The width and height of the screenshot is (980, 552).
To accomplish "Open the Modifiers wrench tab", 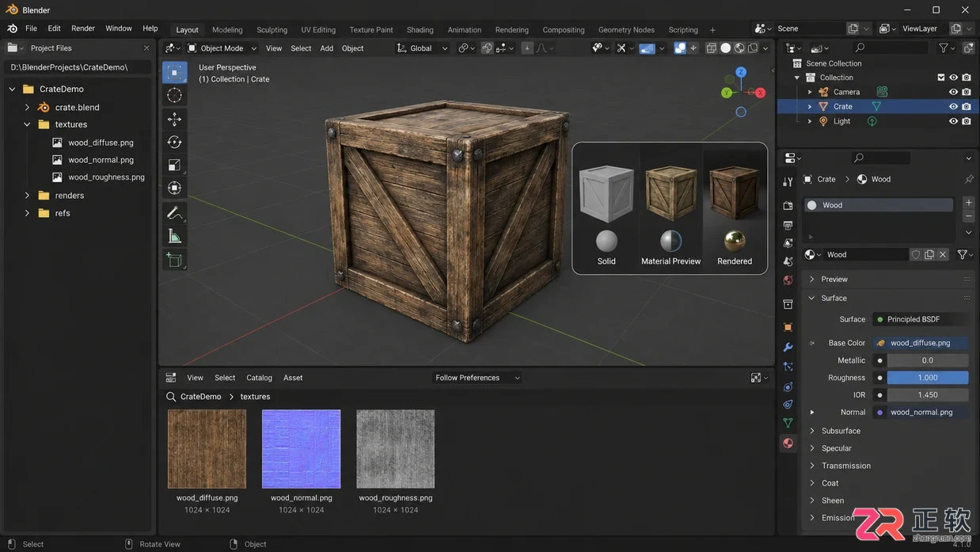I will 788,347.
